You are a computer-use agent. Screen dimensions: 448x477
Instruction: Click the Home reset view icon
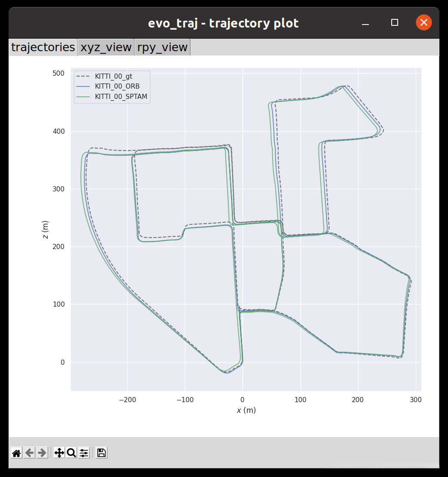16,453
